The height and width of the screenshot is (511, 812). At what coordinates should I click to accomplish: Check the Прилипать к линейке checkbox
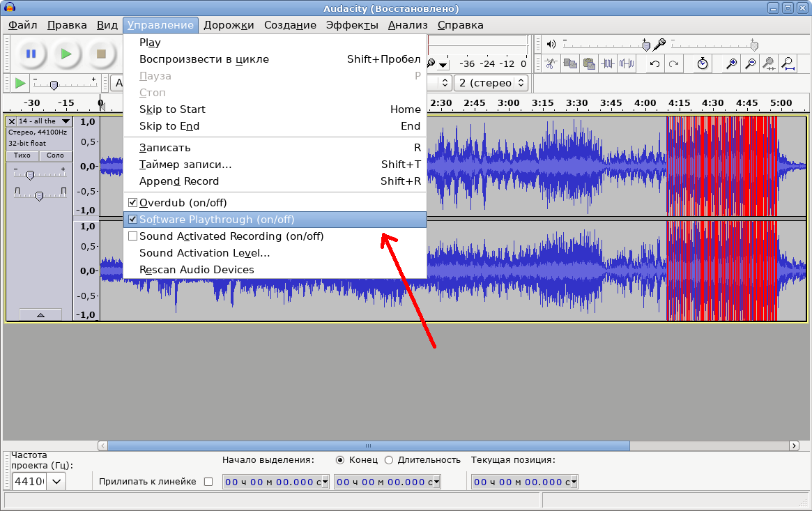point(208,482)
